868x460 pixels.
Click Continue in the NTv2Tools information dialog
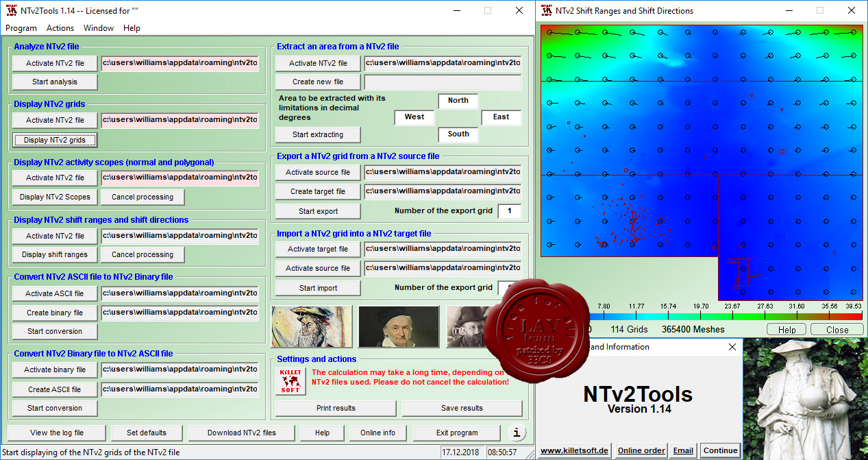coord(720,450)
